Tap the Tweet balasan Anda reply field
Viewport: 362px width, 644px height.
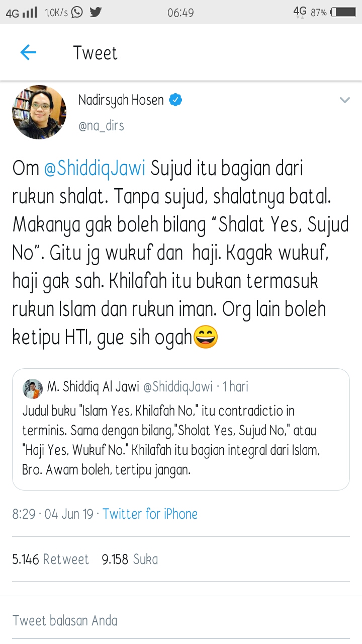(181, 620)
